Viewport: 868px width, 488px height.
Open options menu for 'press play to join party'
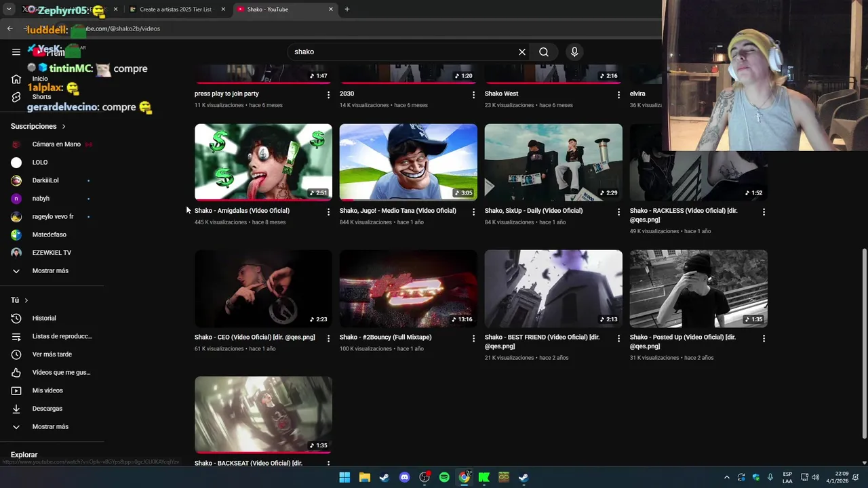[x=328, y=95]
